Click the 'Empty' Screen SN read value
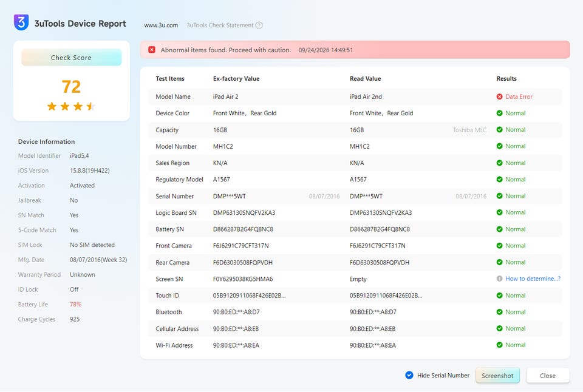The height and width of the screenshot is (392, 583). (x=358, y=279)
